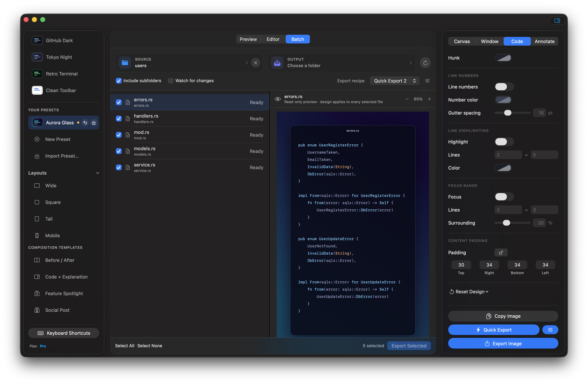Clear the users source folder
This screenshot has height=384, width=588.
tap(255, 63)
